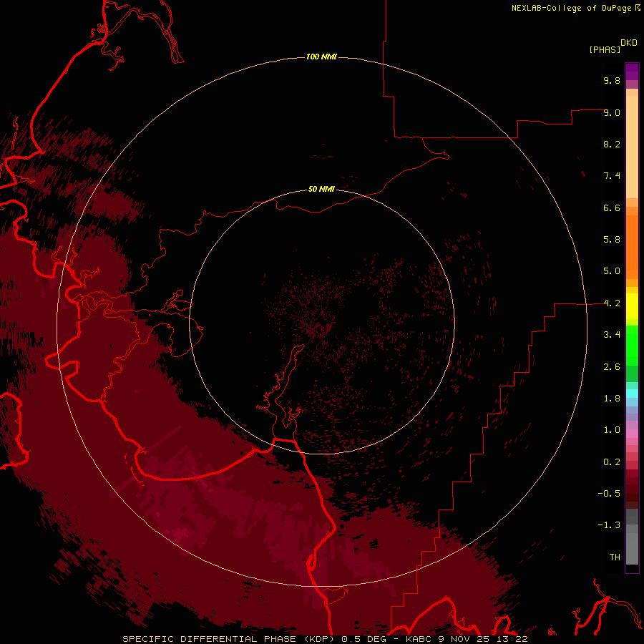The height and width of the screenshot is (644, 644).
Task: Select the 7.4 scale value
Action: click(612, 176)
